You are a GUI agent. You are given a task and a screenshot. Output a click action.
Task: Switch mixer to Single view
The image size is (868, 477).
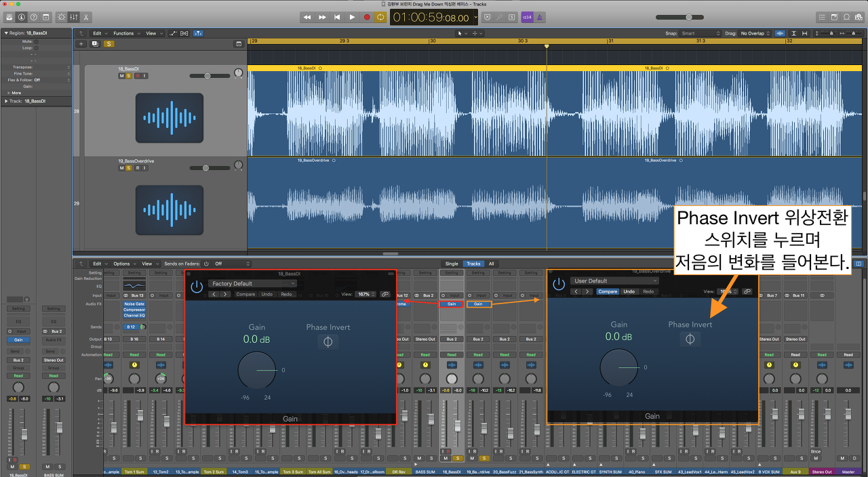(452, 264)
